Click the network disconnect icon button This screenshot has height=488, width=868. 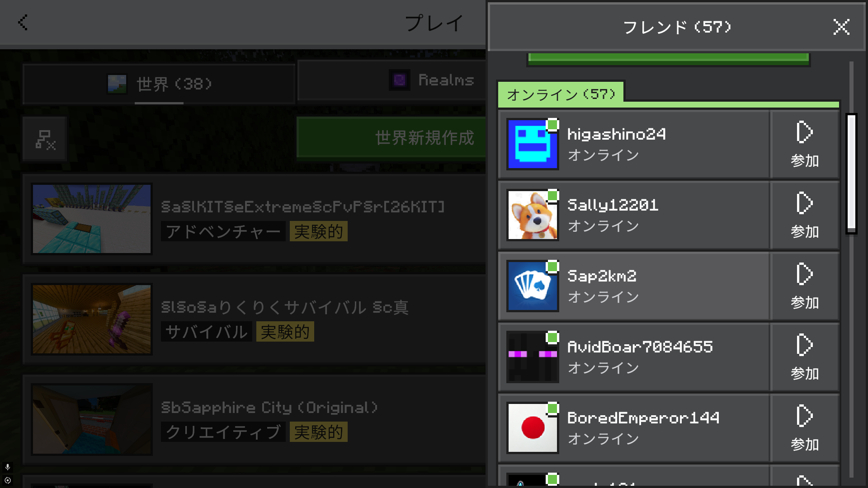(45, 139)
